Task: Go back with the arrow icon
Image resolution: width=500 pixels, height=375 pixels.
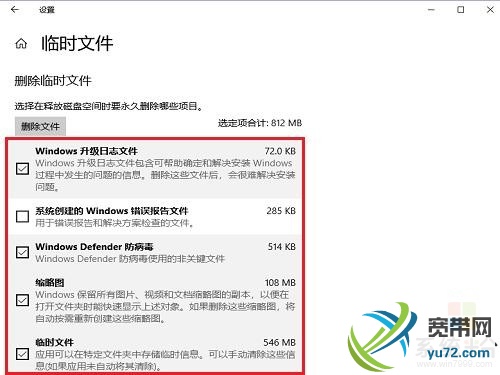Action: point(15,10)
